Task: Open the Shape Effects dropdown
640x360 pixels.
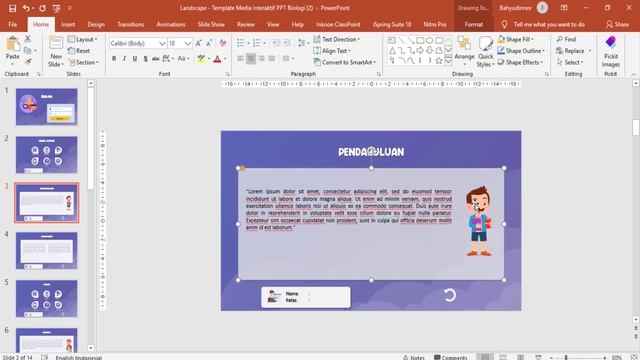Action: (x=520, y=62)
